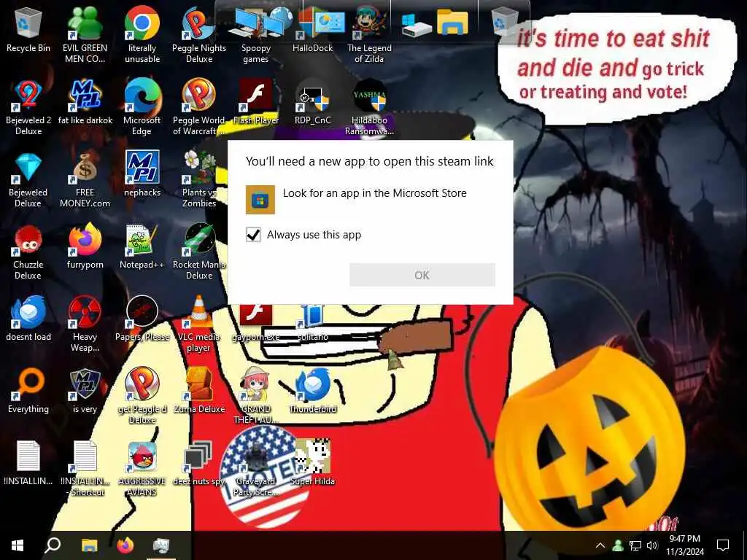Image resolution: width=747 pixels, height=560 pixels.
Task: Open the Bejeweled Deluxe diamond icon
Action: (x=28, y=167)
